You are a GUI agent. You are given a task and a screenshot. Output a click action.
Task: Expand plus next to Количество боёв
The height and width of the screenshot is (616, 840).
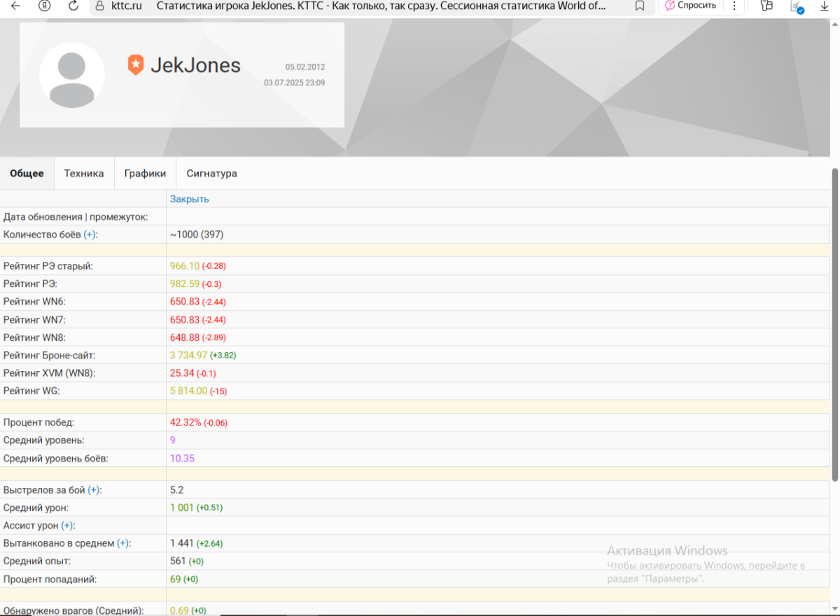pyautogui.click(x=90, y=234)
